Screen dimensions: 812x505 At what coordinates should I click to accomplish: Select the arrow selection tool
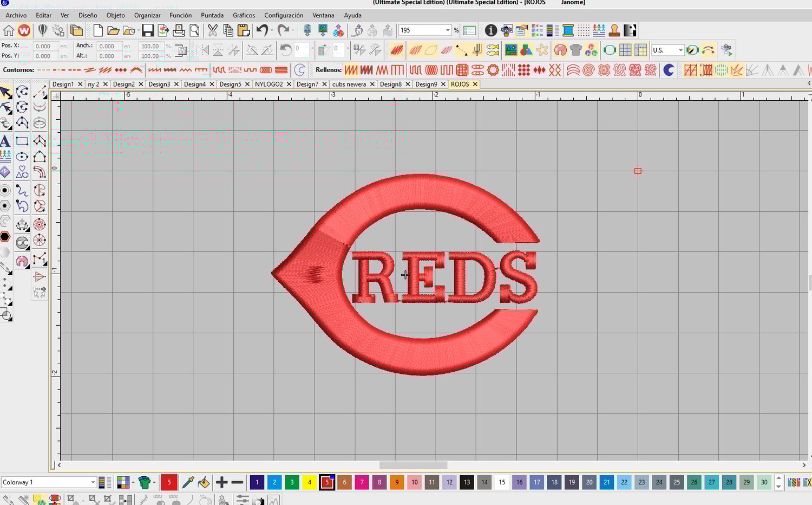[6, 93]
